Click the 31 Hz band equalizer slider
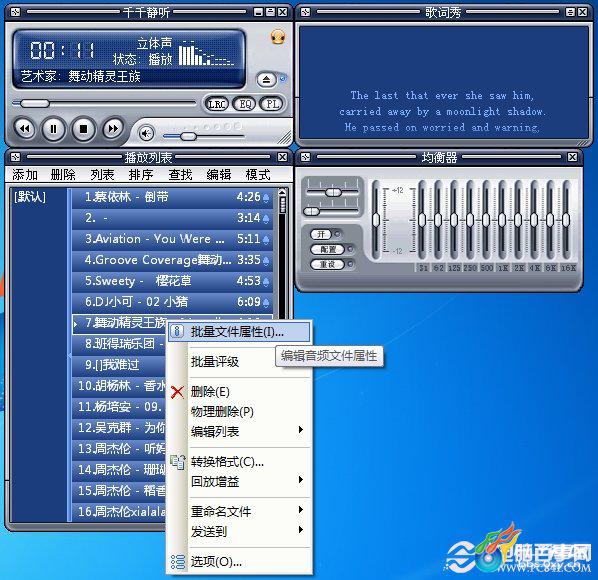The width and height of the screenshot is (598, 580). 422,220
